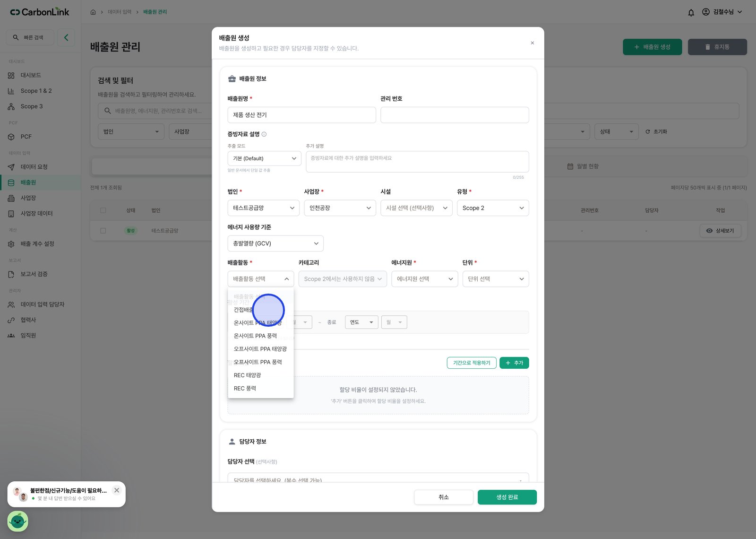
Task: Click the notification bell icon
Action: tap(691, 12)
